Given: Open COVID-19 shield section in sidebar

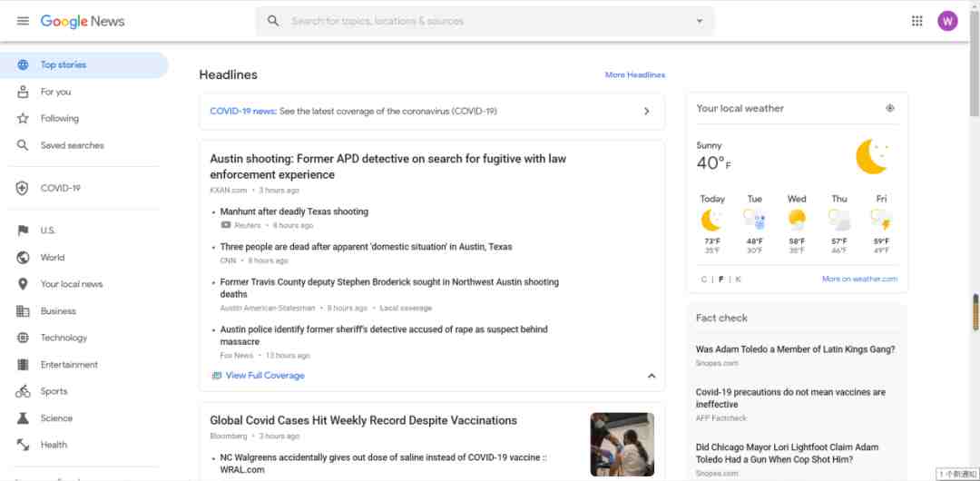Looking at the screenshot, I should click(23, 188).
